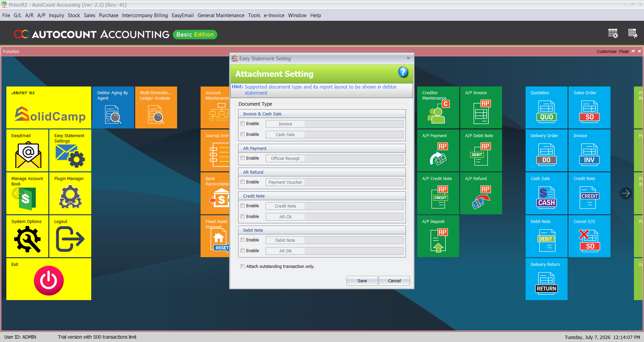
Task: Open the A/P Payment tile
Action: (x=438, y=151)
